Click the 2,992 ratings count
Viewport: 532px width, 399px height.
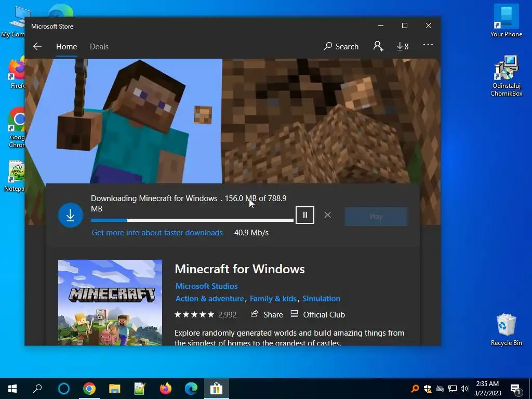coord(228,315)
